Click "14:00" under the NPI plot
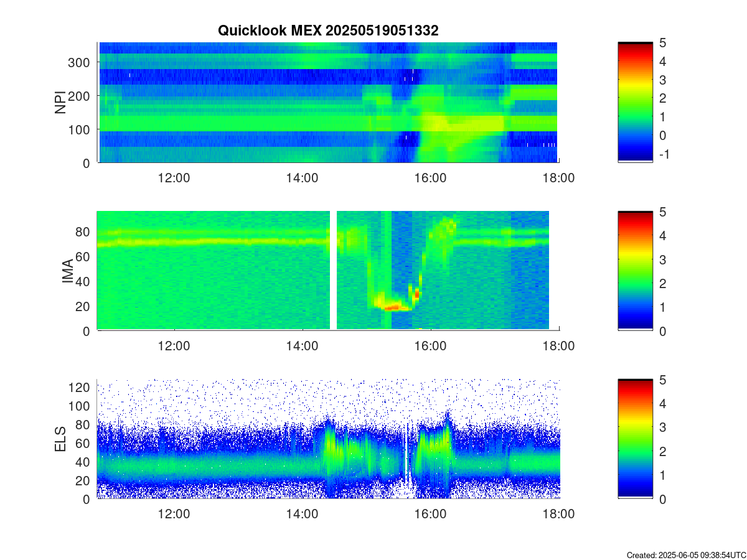The height and width of the screenshot is (560, 747). 303,178
